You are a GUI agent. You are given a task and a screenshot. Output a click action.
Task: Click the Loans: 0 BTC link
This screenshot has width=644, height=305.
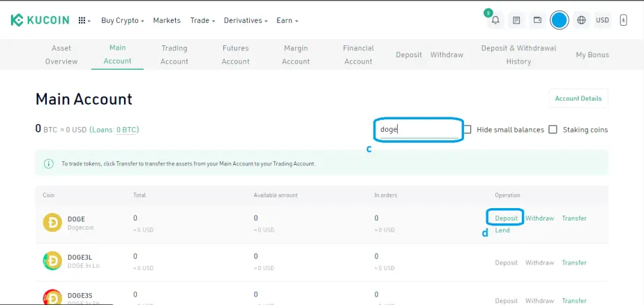click(114, 130)
